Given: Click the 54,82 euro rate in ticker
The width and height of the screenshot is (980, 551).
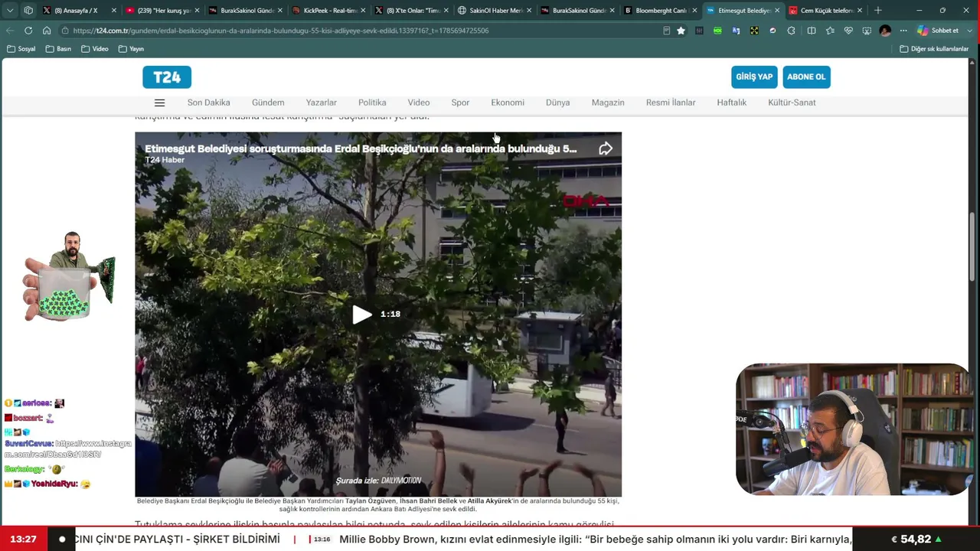Looking at the screenshot, I should 916,540.
